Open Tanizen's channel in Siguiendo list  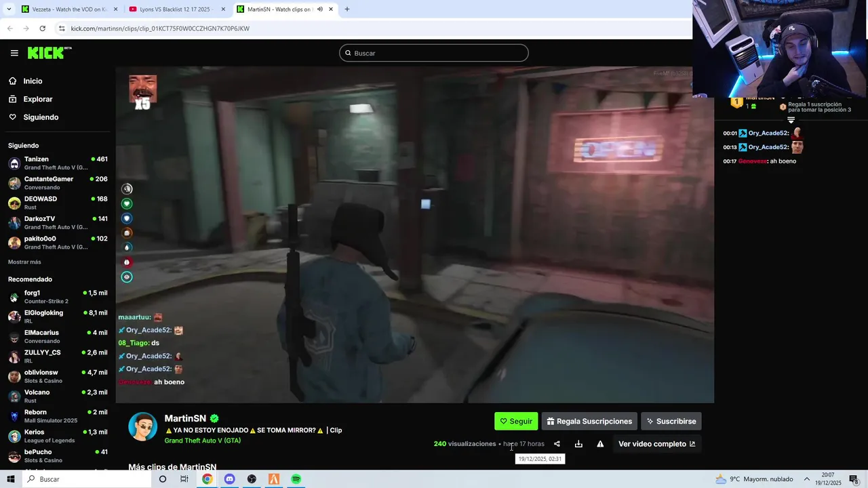[58, 163]
